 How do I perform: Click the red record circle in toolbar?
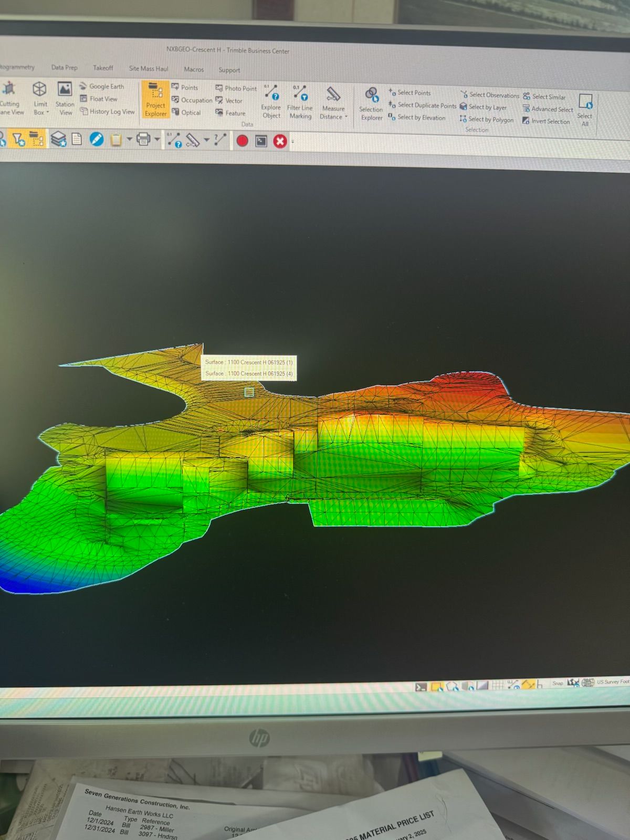[242, 141]
